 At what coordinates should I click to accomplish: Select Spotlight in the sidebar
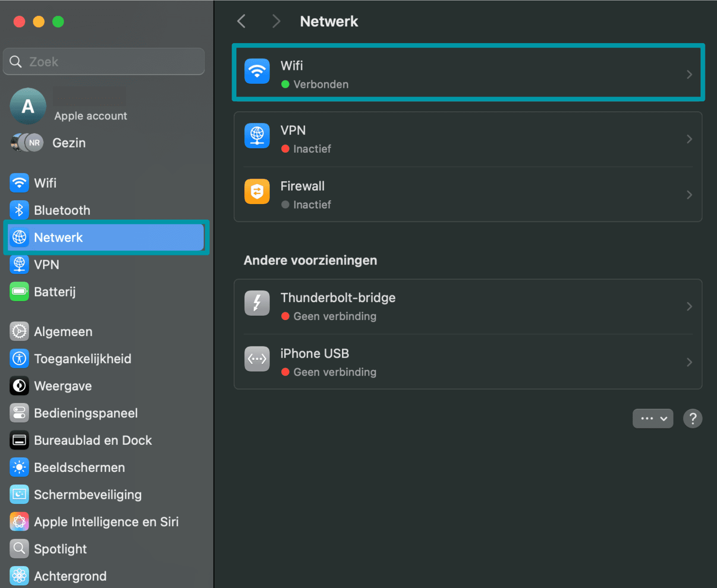[60, 549]
